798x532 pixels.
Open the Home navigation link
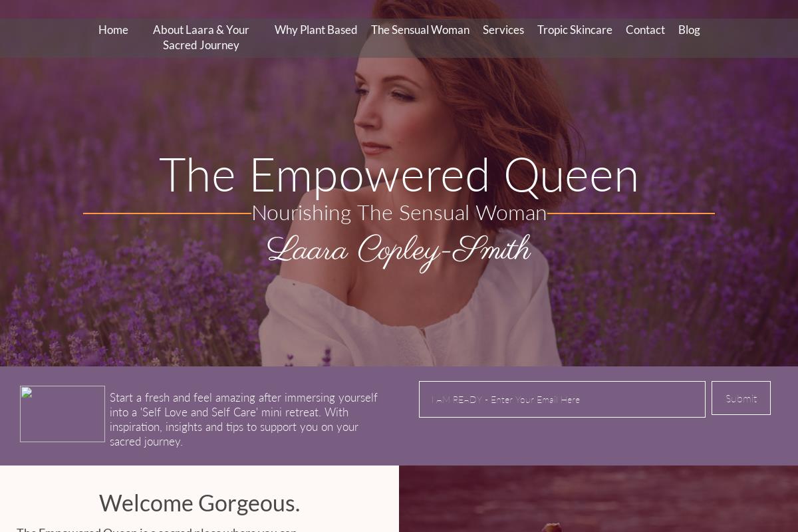click(x=113, y=30)
